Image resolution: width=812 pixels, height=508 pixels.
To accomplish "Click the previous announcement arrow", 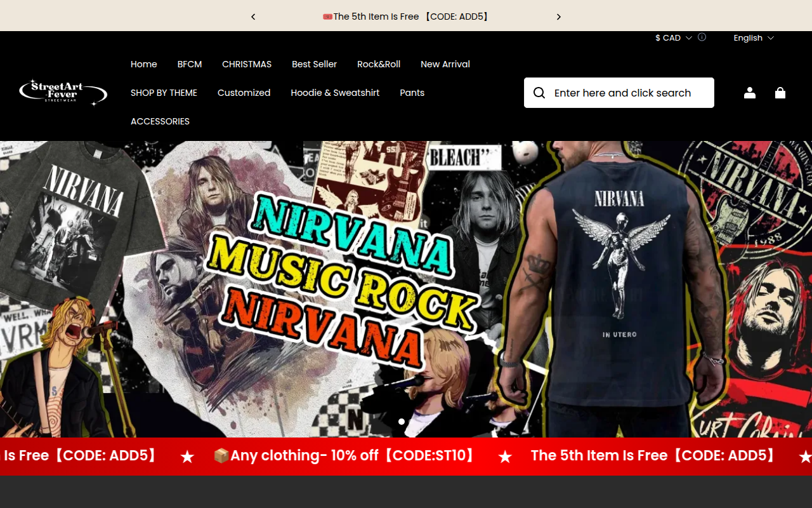I will pos(253,17).
